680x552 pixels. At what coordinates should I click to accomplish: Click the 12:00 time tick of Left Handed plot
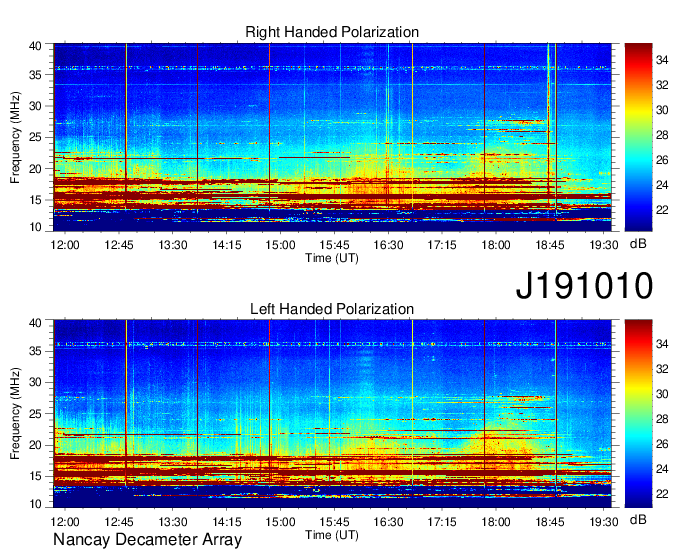tap(65, 522)
